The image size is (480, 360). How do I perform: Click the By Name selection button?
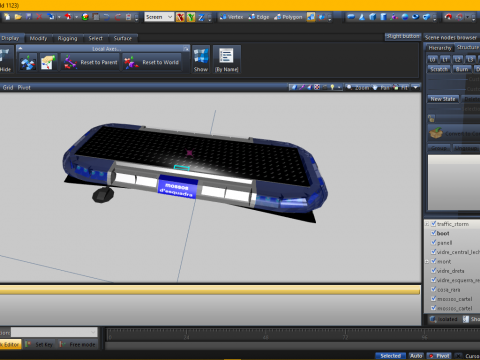point(227,60)
